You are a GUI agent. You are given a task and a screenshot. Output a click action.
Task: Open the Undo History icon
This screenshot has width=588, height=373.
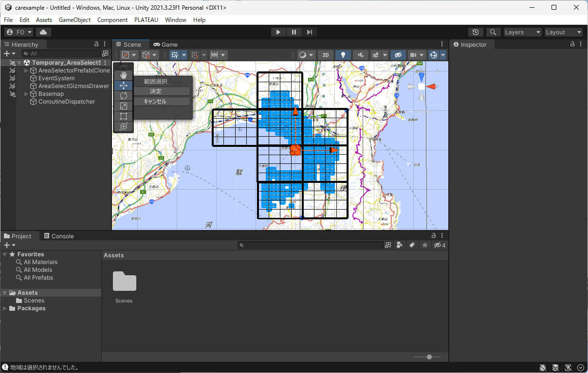coord(476,32)
